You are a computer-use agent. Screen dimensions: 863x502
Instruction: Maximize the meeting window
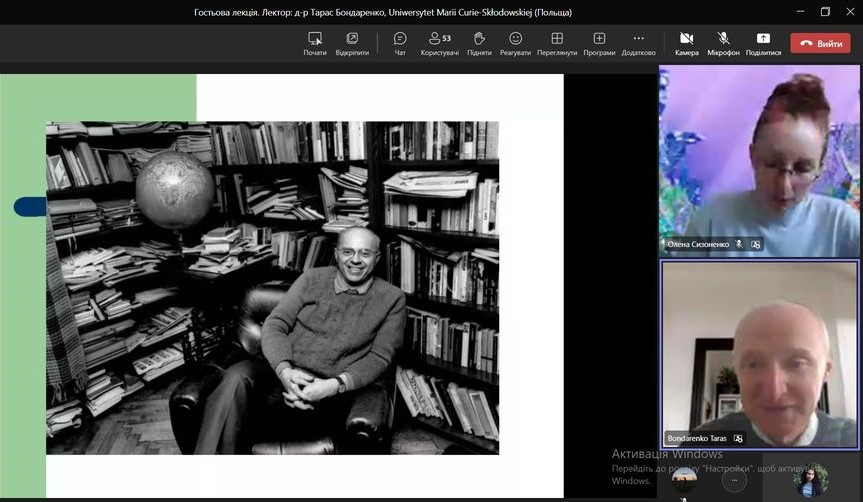click(x=825, y=12)
